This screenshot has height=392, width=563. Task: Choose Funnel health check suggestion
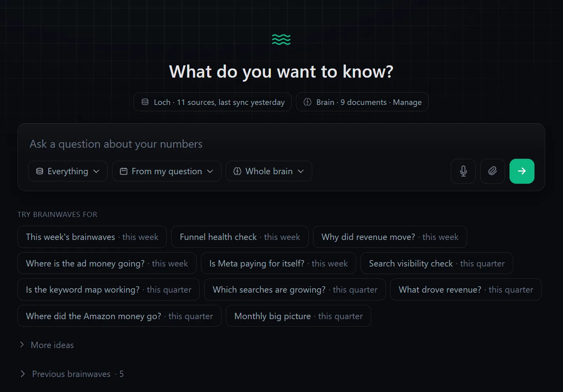[240, 237]
